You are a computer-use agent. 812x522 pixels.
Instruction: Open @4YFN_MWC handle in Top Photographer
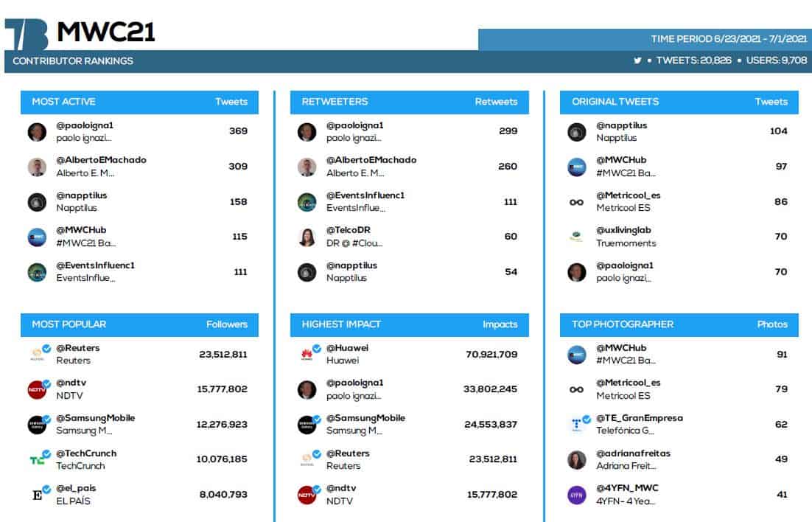[x=627, y=488]
